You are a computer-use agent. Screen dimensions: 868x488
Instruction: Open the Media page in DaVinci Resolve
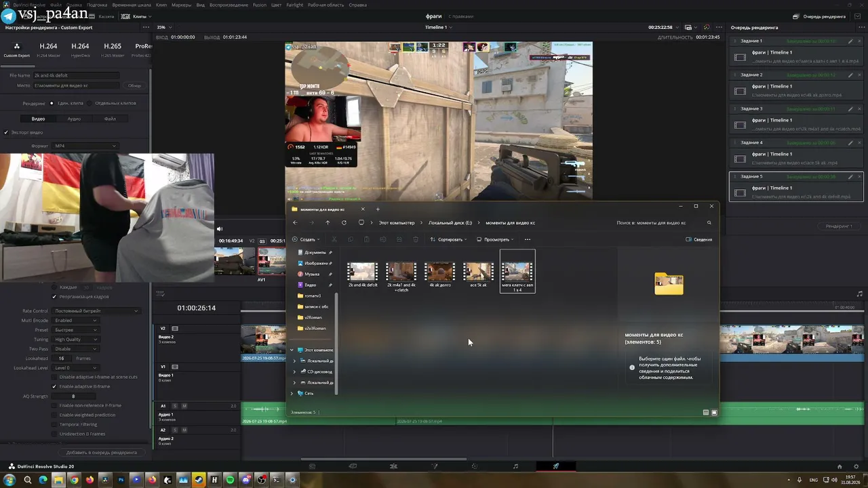click(312, 466)
